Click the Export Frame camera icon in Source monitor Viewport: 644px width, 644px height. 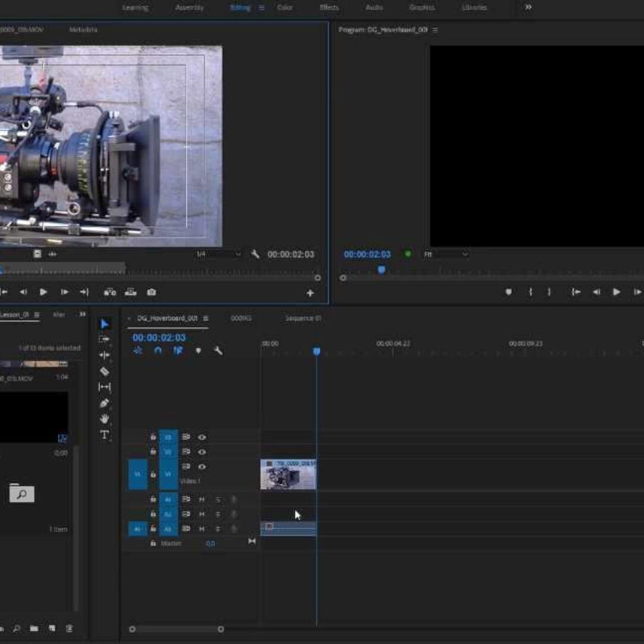pos(151,292)
